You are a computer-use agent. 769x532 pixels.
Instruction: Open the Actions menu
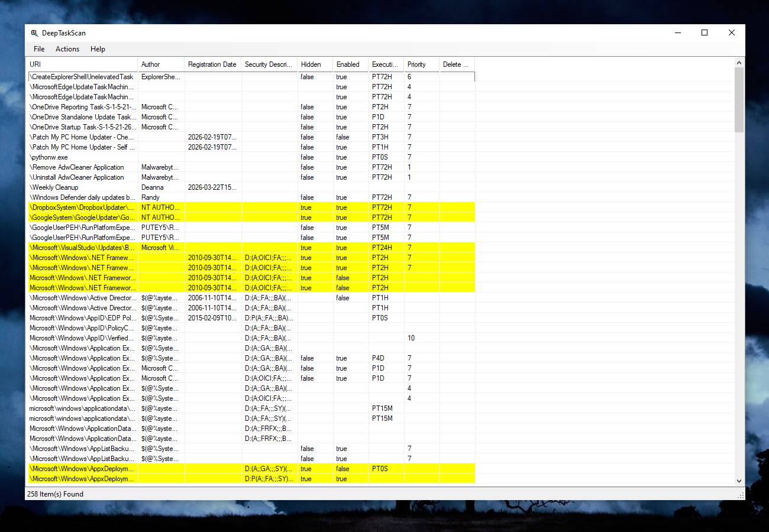(x=67, y=49)
